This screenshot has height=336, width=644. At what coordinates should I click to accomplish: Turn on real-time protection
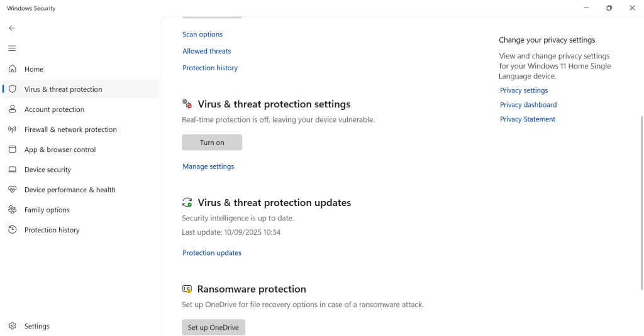212,143
